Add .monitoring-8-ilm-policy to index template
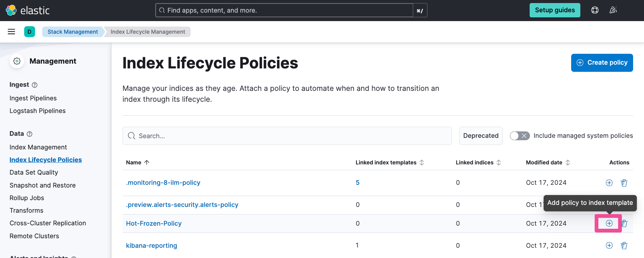The image size is (644, 258). tap(609, 183)
